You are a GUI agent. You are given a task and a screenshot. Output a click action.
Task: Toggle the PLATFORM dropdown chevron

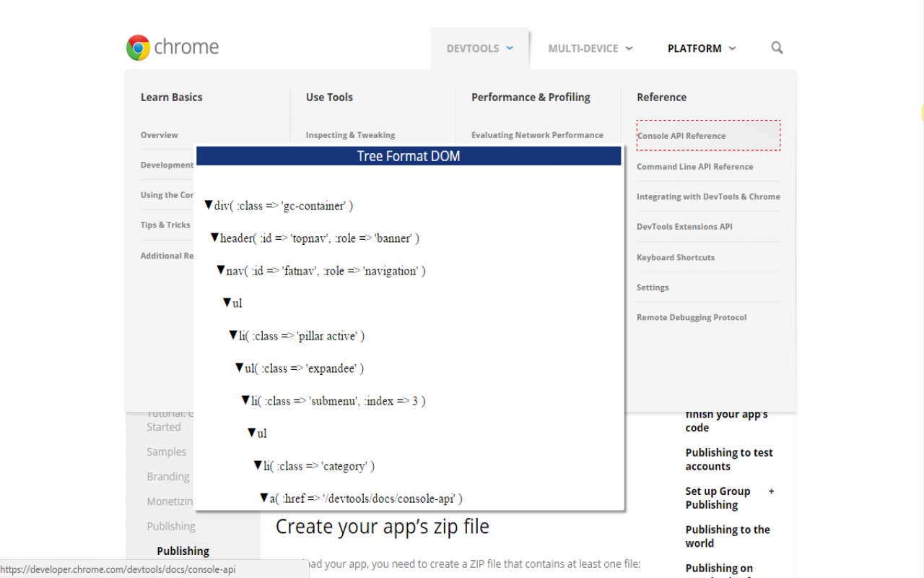coord(732,48)
